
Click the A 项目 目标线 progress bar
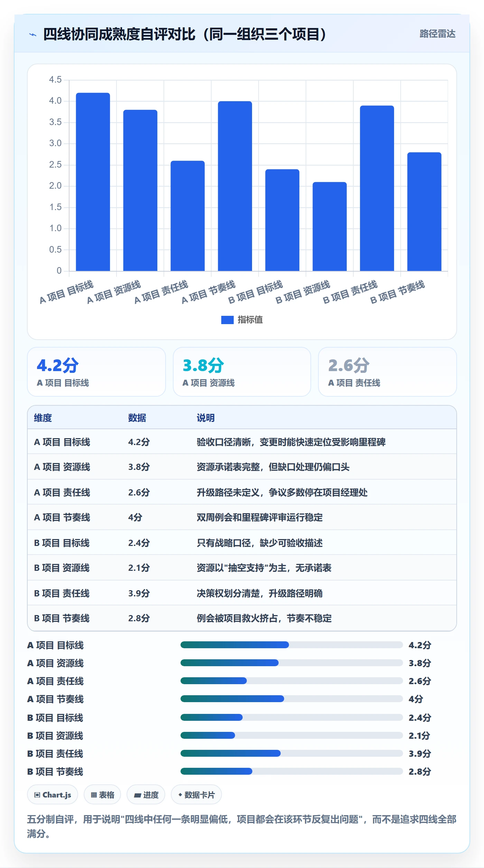tap(292, 645)
